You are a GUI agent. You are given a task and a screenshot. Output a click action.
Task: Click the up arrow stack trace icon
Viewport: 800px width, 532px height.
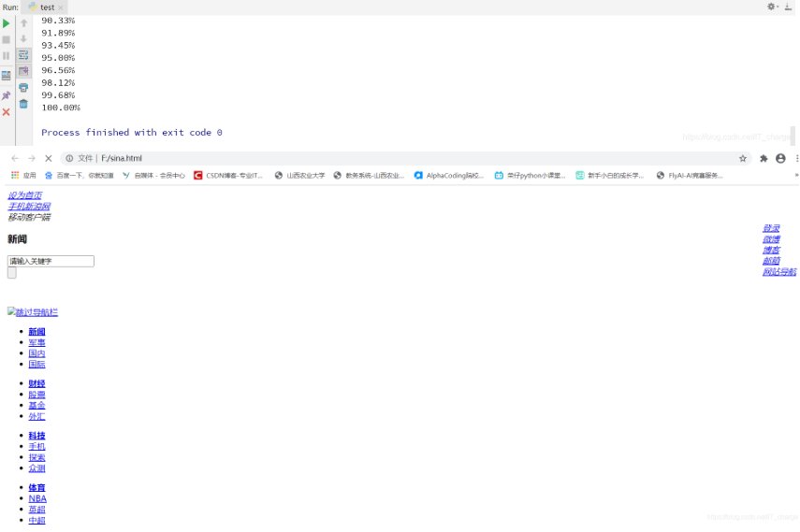[23, 23]
